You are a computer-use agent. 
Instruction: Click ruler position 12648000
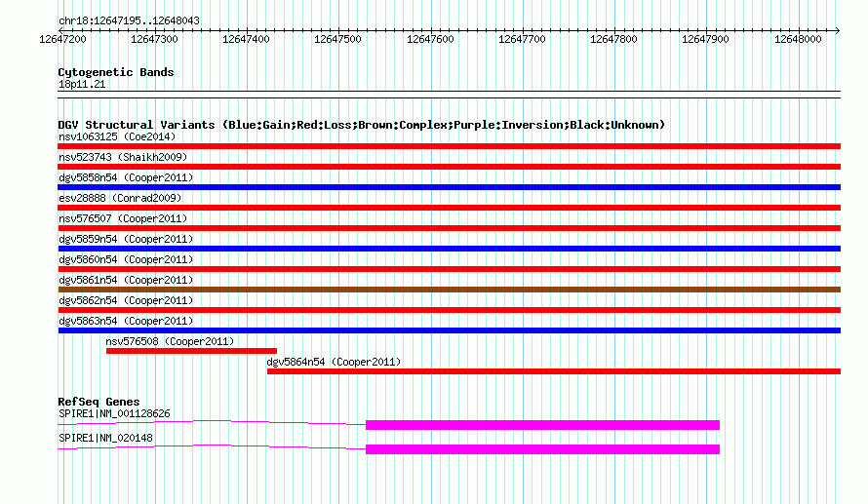tap(798, 39)
